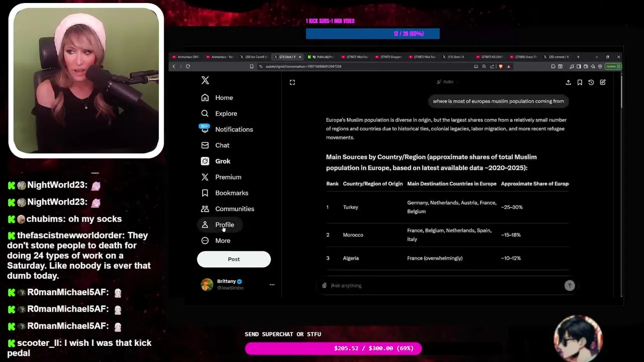Image resolution: width=644 pixels, height=362 pixels.
Task: Click the superchat $205.52 progress bar
Action: click(334, 348)
